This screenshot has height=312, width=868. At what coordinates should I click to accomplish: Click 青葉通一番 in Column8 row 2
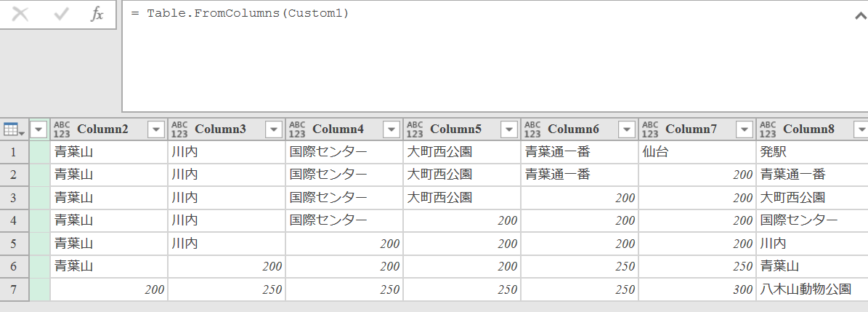point(812,175)
